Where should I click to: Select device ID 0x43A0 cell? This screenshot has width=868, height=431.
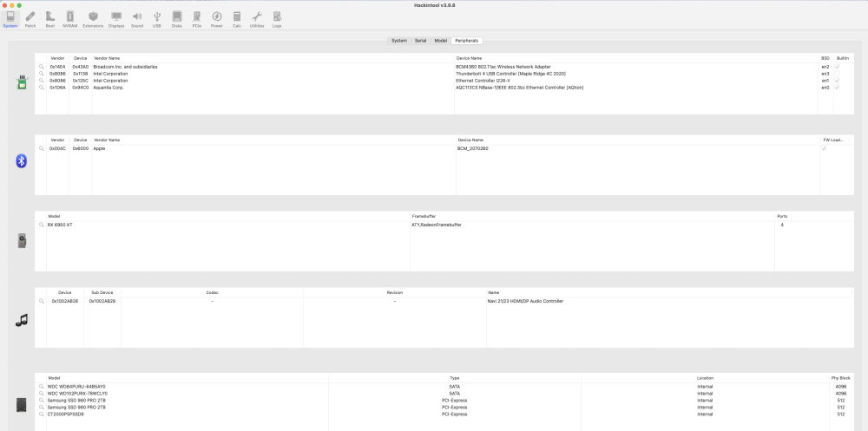80,67
